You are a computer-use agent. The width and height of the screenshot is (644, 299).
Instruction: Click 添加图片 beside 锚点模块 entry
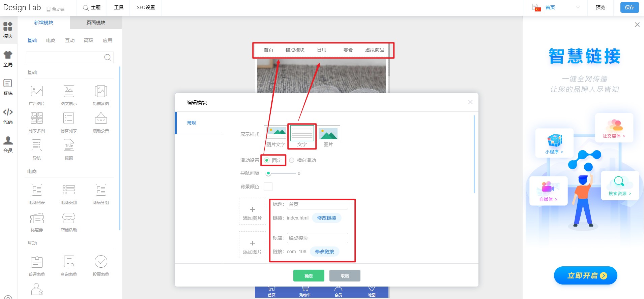coord(253,245)
